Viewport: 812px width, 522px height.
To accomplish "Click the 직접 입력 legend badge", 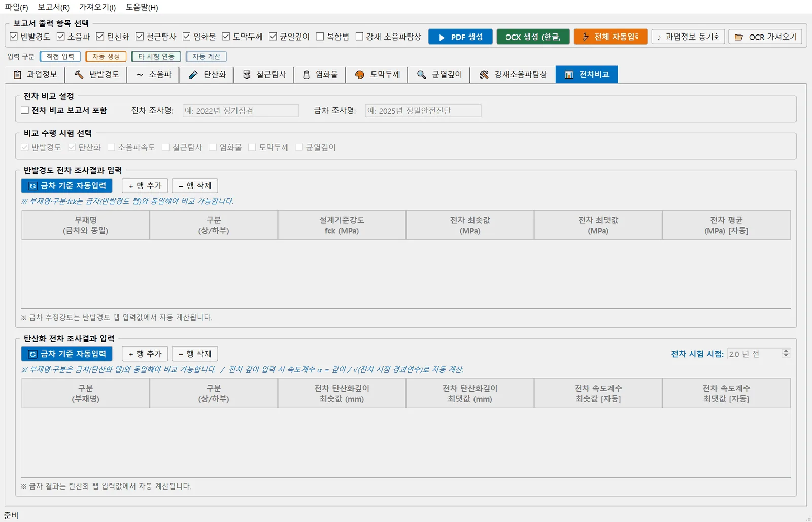I will pos(60,56).
